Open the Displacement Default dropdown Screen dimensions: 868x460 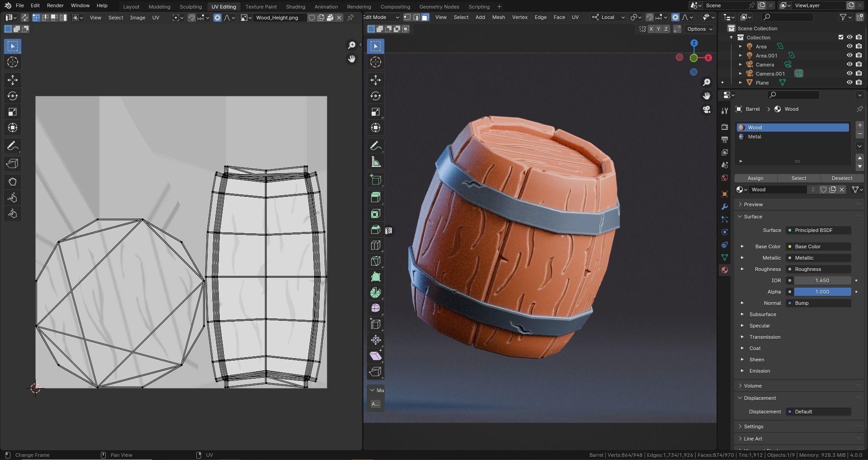[819, 412]
